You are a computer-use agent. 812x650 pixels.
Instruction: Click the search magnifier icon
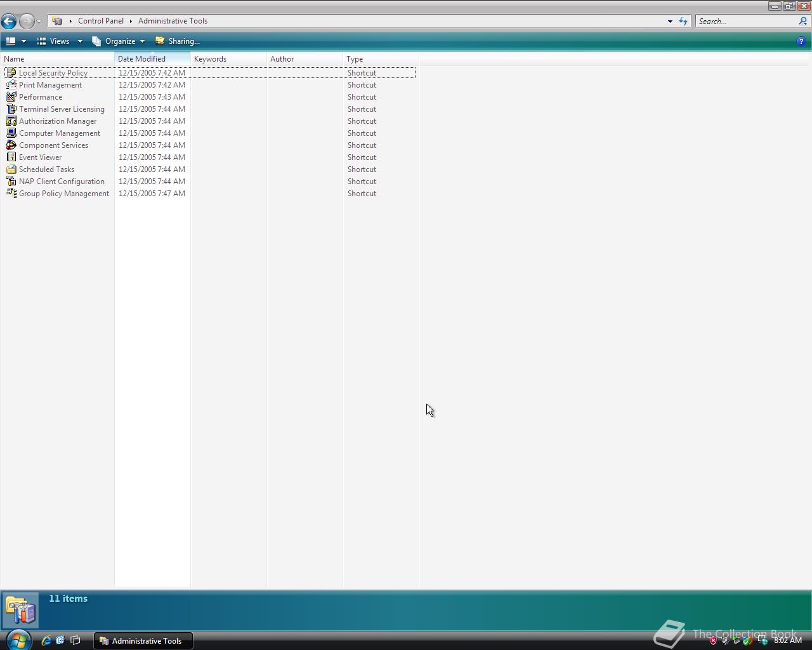(x=803, y=21)
